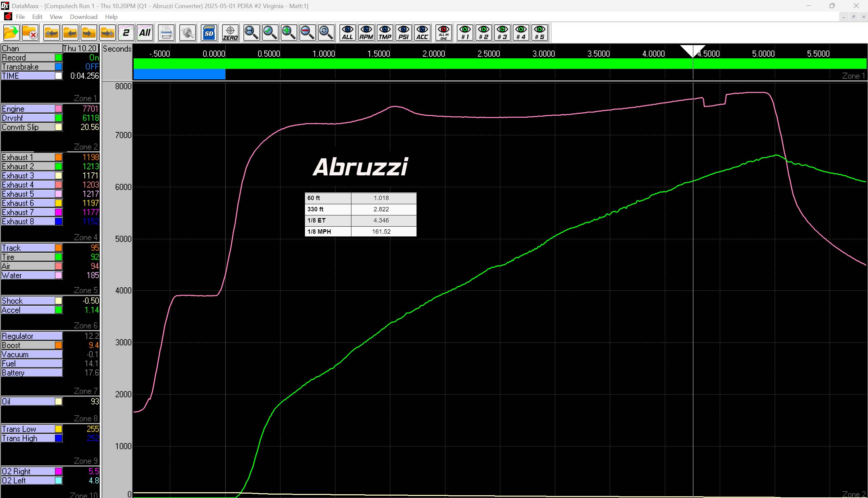868x498 pixels.
Task: Print the graph using the printer icon
Action: [166, 33]
